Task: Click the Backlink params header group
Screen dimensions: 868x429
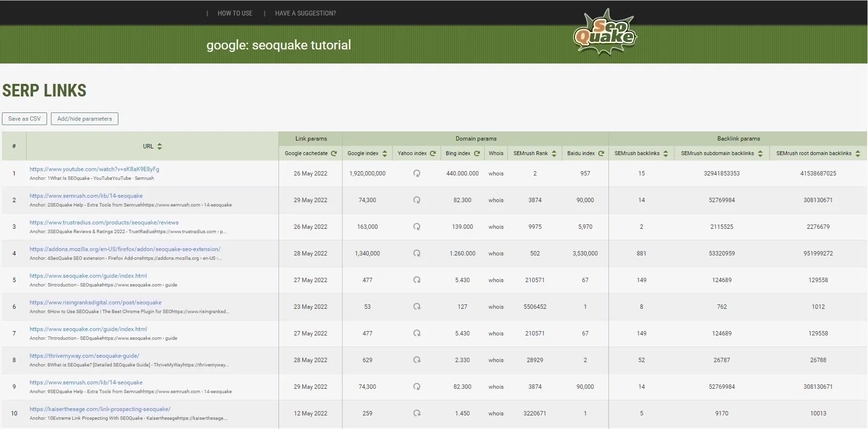Action: [738, 139]
